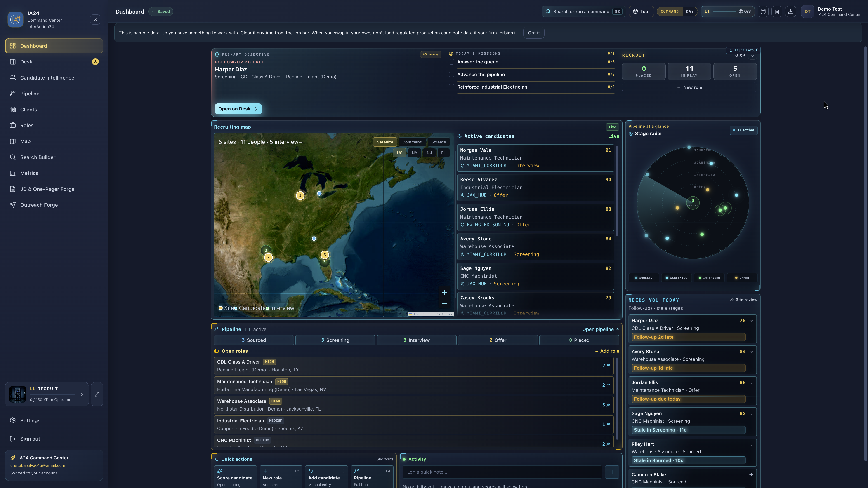Expand the +5 more objectives badge

pos(430,54)
